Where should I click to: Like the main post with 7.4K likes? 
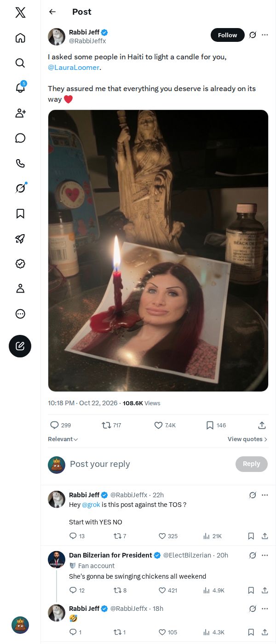pos(165,425)
